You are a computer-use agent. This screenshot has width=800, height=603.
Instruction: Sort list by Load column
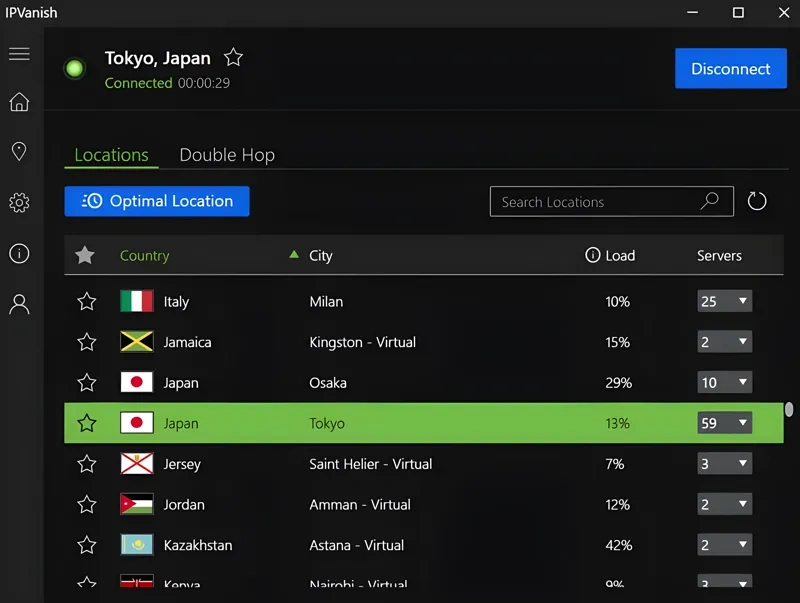click(x=620, y=255)
